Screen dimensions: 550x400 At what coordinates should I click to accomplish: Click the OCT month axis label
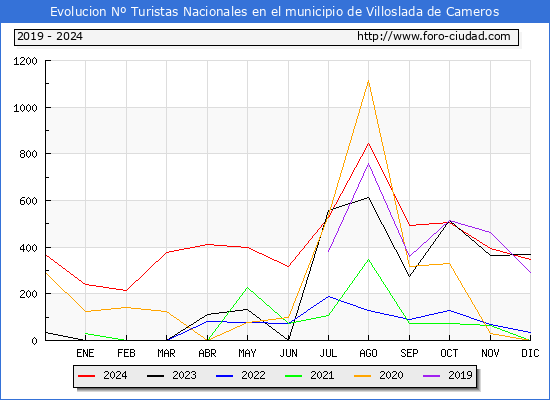click(449, 353)
